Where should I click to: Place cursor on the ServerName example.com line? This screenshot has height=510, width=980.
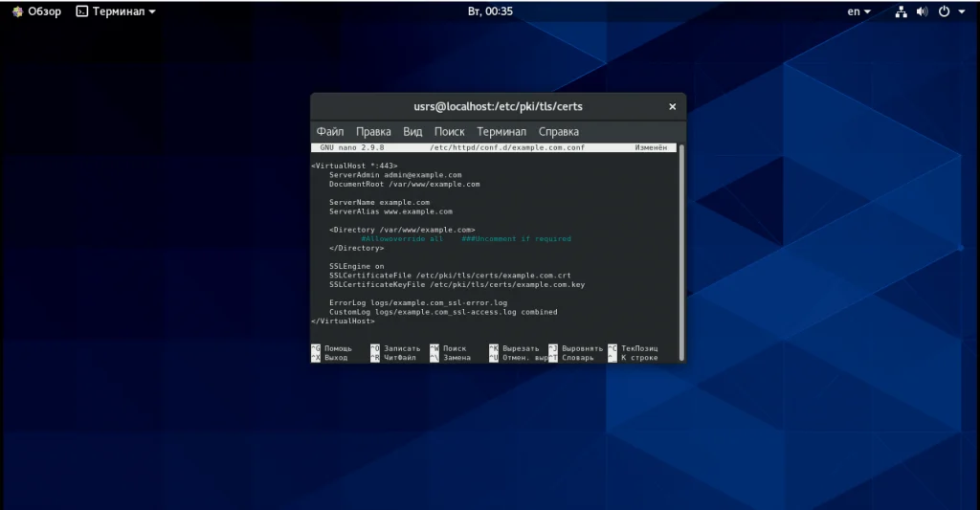click(379, 203)
